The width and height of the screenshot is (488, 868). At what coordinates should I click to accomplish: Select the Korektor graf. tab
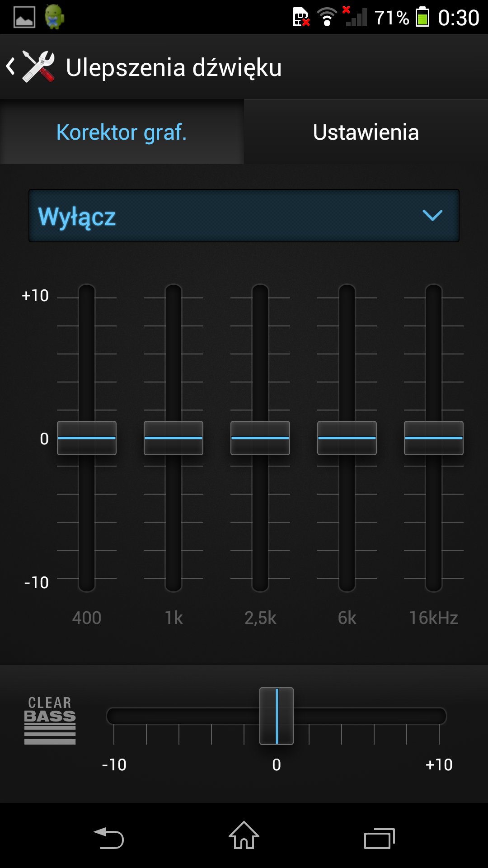[122, 132]
